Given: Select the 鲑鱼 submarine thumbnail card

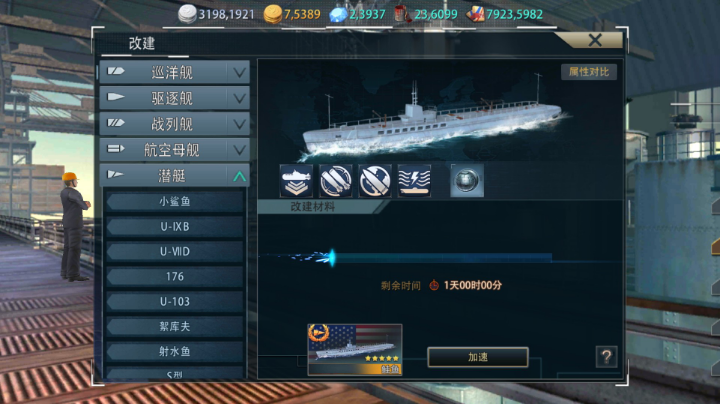Looking at the screenshot, I should pos(354,349).
